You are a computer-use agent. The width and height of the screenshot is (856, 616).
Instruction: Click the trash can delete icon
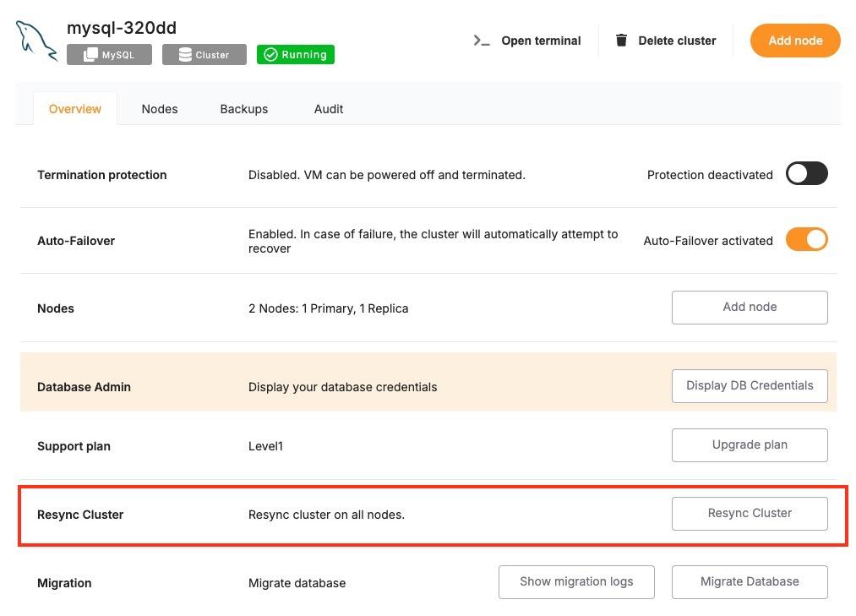(621, 41)
